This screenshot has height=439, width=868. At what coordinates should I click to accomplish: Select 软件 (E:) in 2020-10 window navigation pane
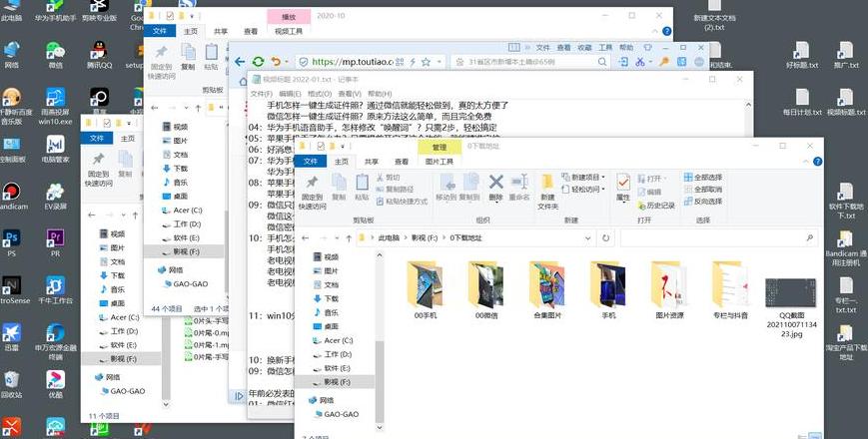click(x=186, y=237)
